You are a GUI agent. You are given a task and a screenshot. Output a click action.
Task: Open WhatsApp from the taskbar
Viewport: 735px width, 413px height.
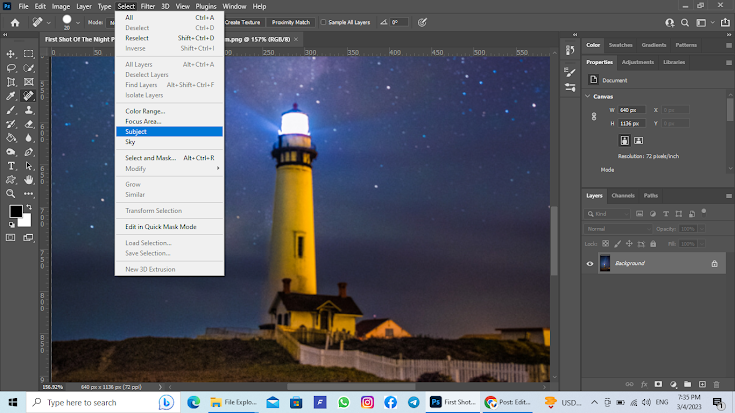(344, 402)
